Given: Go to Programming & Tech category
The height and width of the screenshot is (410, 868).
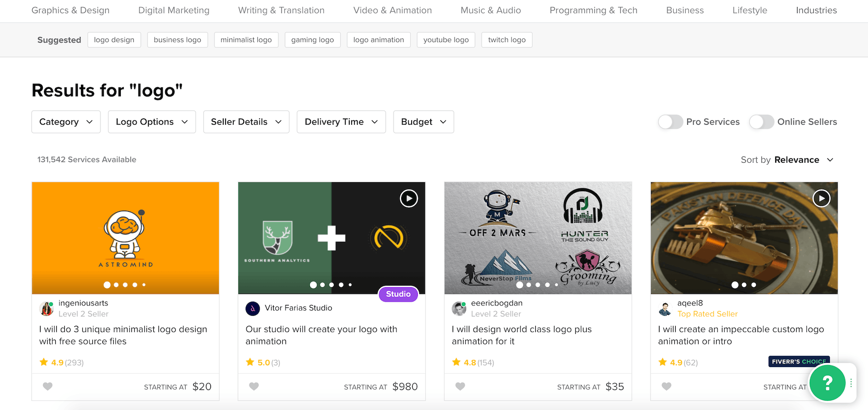Looking at the screenshot, I should [593, 10].
